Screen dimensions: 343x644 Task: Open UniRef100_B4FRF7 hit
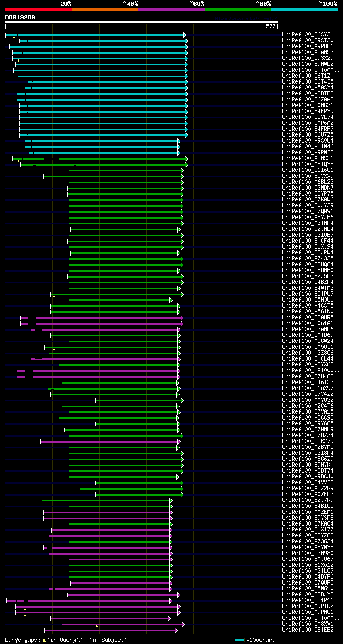[309, 129]
